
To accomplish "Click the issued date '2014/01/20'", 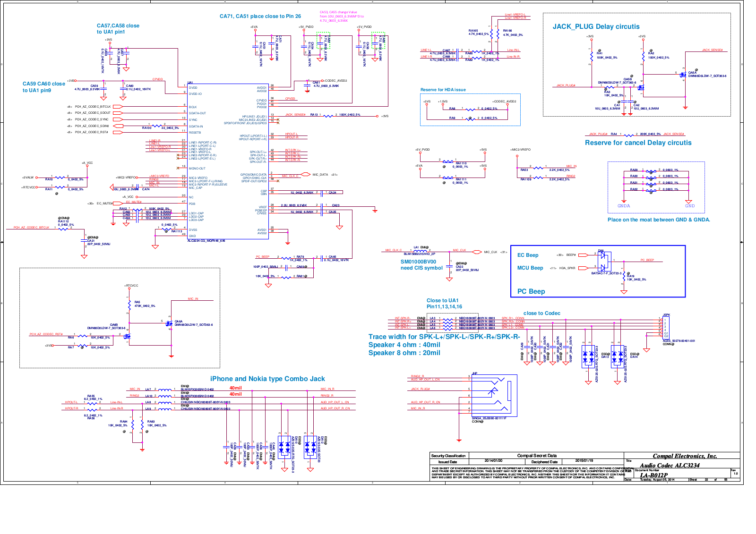I will coord(493,460).
